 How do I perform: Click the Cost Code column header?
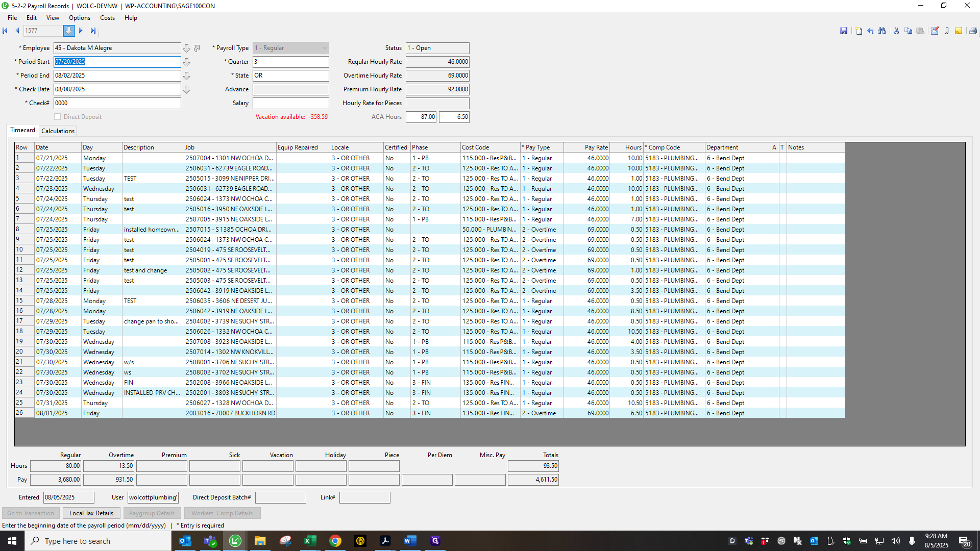pos(490,147)
